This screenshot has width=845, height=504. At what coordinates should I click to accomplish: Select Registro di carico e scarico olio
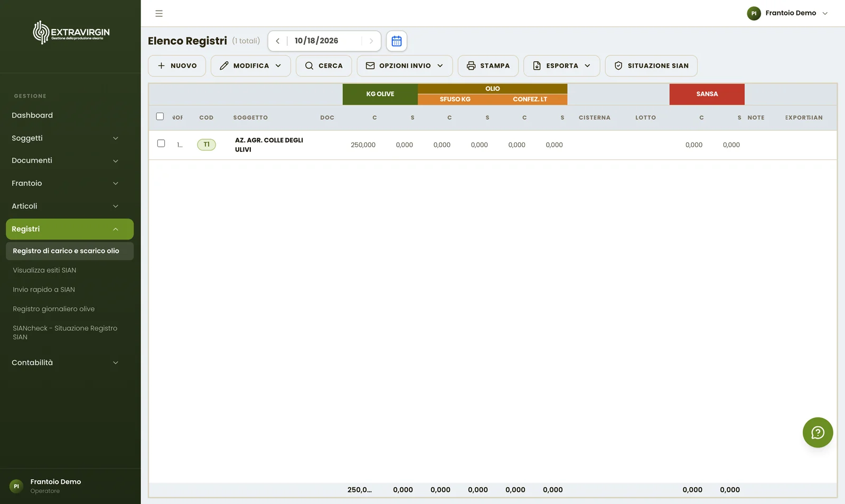pos(70,251)
